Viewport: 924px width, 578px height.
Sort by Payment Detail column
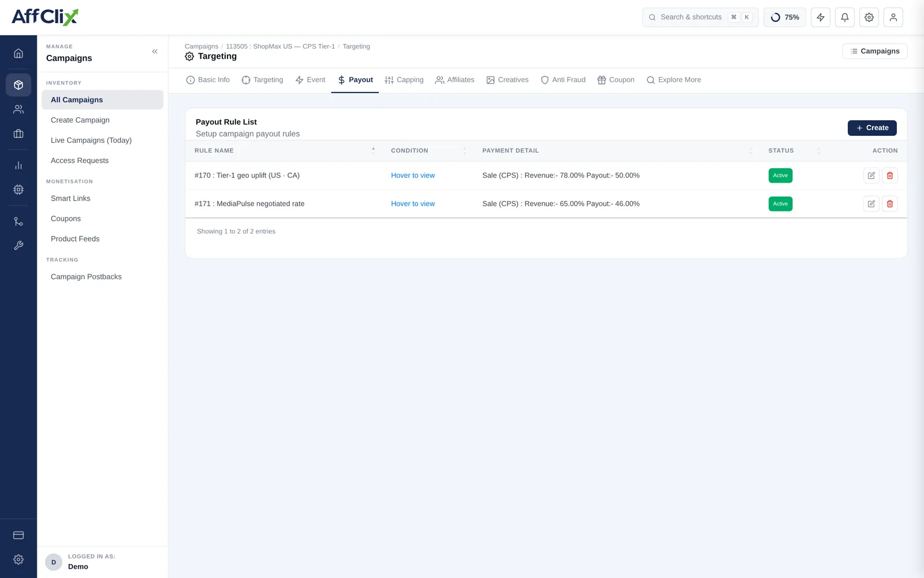(x=616, y=150)
